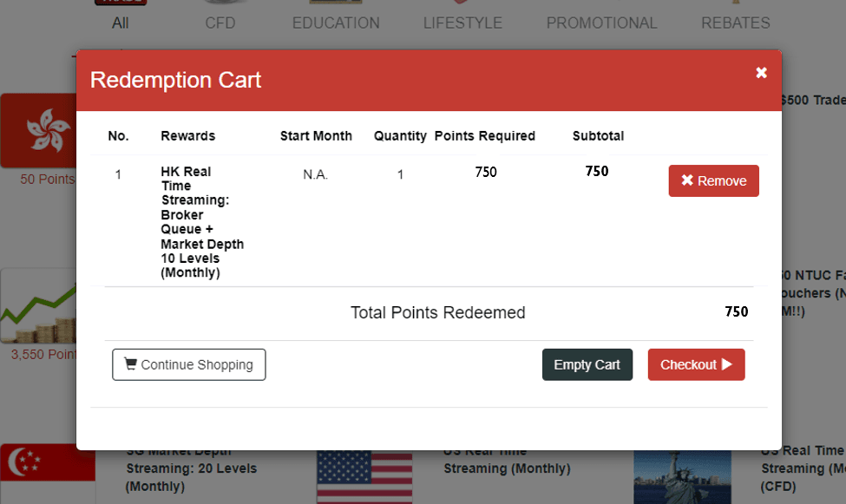Click the Statue of Liberty reward thumbnail
This screenshot has width=846, height=504.
coord(683,477)
